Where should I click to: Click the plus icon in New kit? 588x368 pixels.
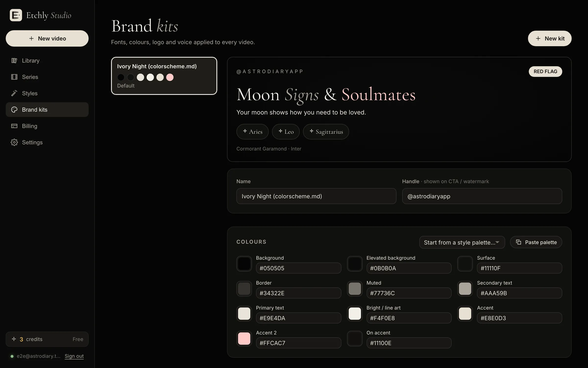tap(538, 39)
